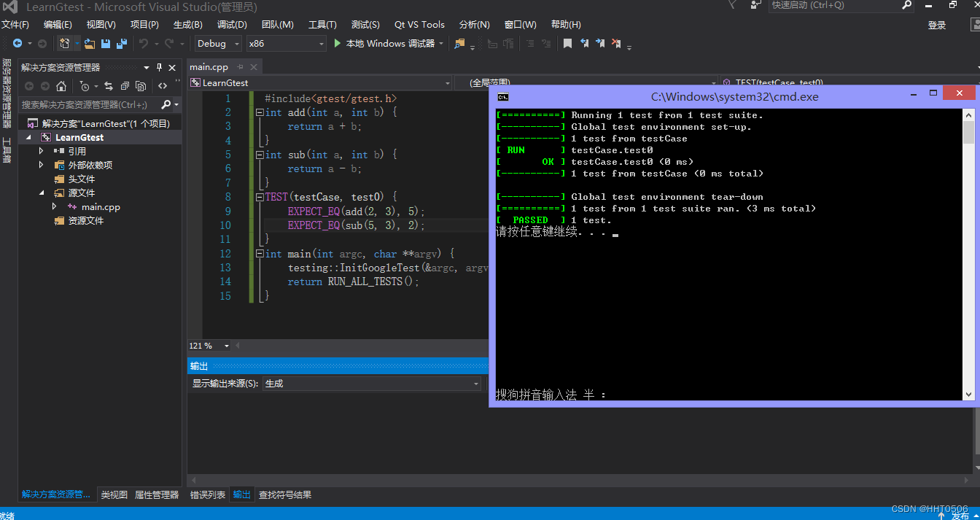The width and height of the screenshot is (980, 520).
Task: Click the pending changes filter clock icon
Action: 85,86
